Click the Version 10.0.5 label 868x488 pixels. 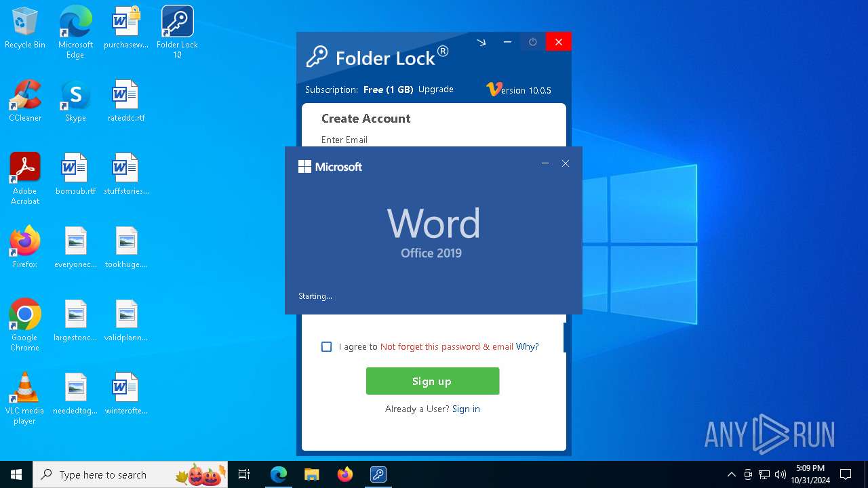519,89
